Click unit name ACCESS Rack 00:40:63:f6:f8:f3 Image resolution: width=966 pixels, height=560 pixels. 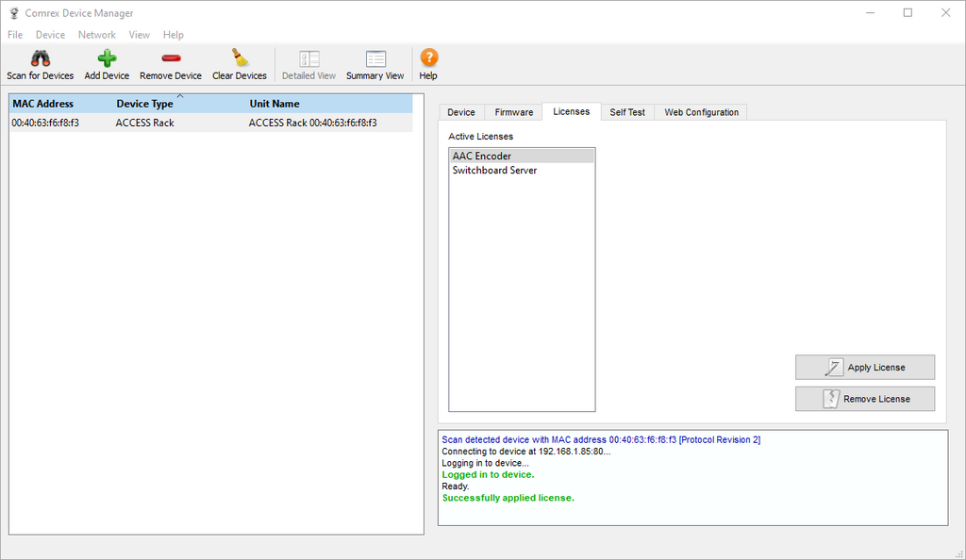click(313, 124)
